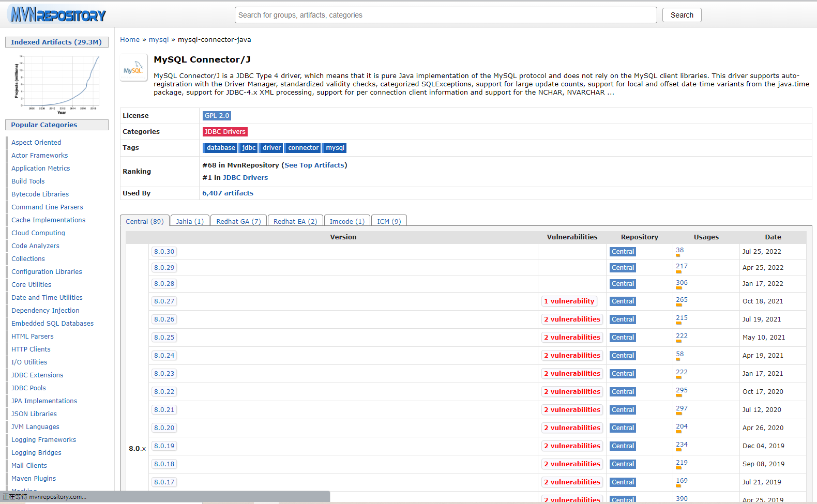The image size is (817, 504).
Task: Open version 8.0.19
Action: [164, 446]
